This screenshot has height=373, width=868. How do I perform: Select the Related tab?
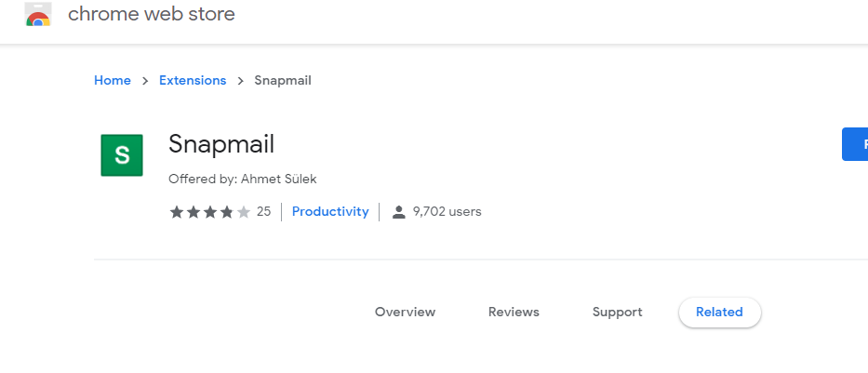pos(719,313)
